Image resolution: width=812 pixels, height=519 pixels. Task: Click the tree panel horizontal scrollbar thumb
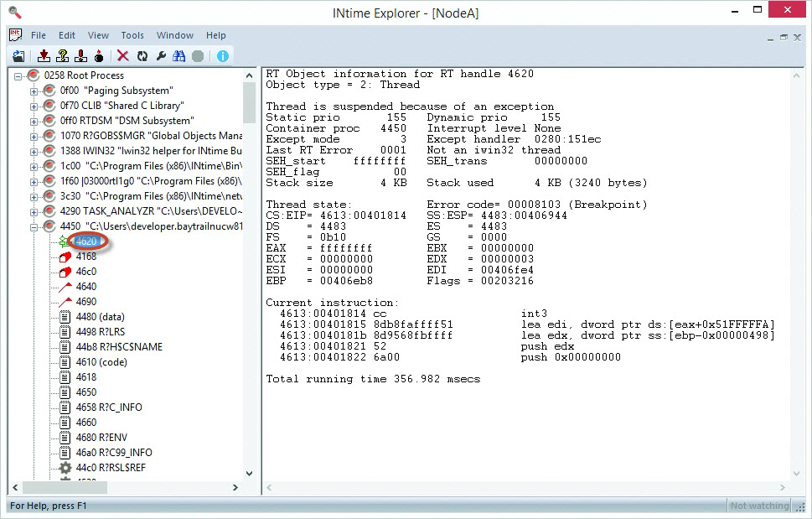coord(65,487)
